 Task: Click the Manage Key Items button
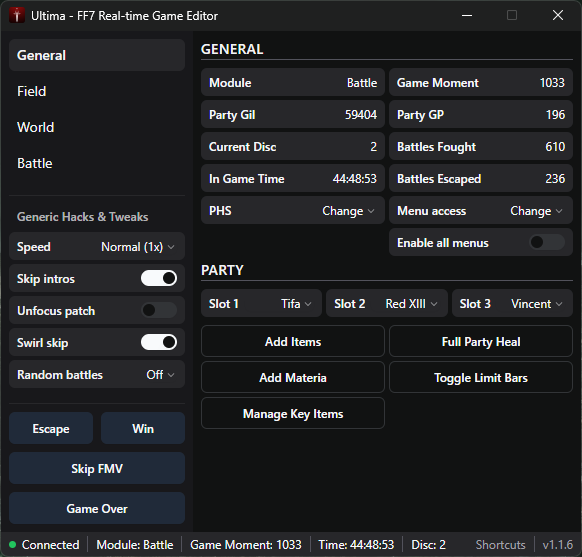tap(293, 413)
